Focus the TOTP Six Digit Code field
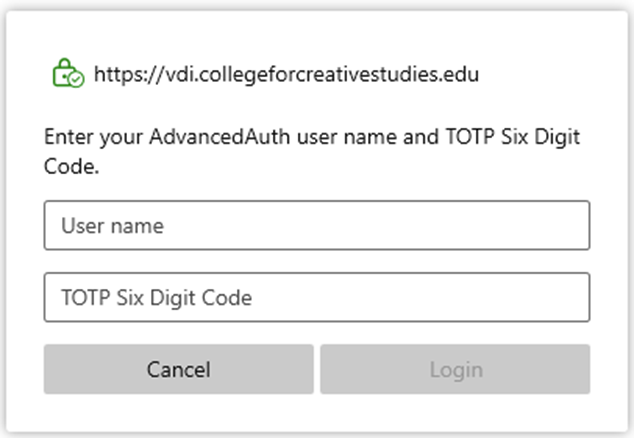This screenshot has width=634, height=438. coord(316,297)
